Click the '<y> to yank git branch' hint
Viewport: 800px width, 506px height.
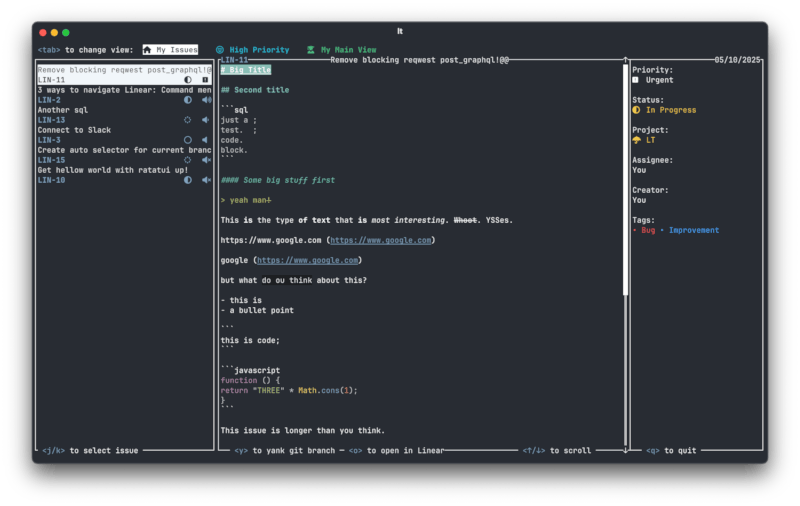[x=285, y=450]
